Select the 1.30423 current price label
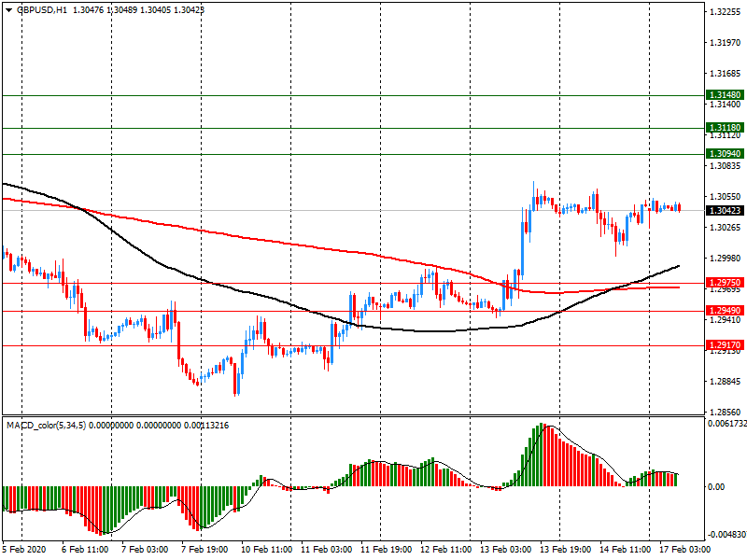Image resolution: width=747 pixels, height=560 pixels. point(725,211)
